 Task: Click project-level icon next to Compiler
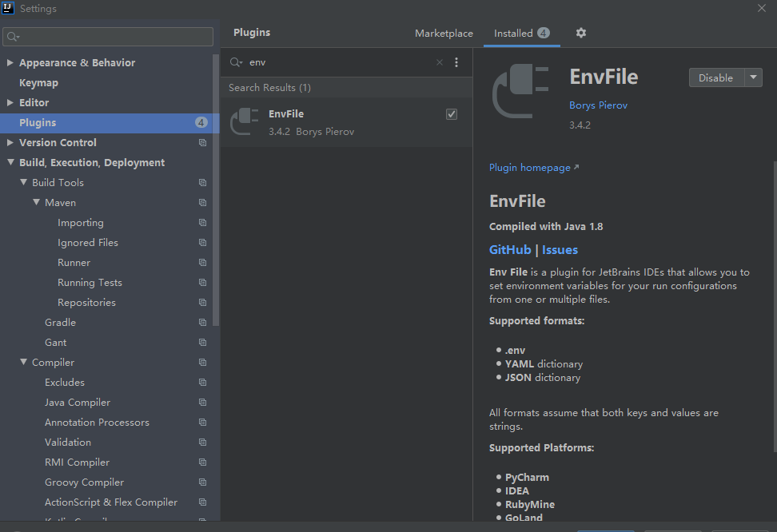(x=203, y=363)
